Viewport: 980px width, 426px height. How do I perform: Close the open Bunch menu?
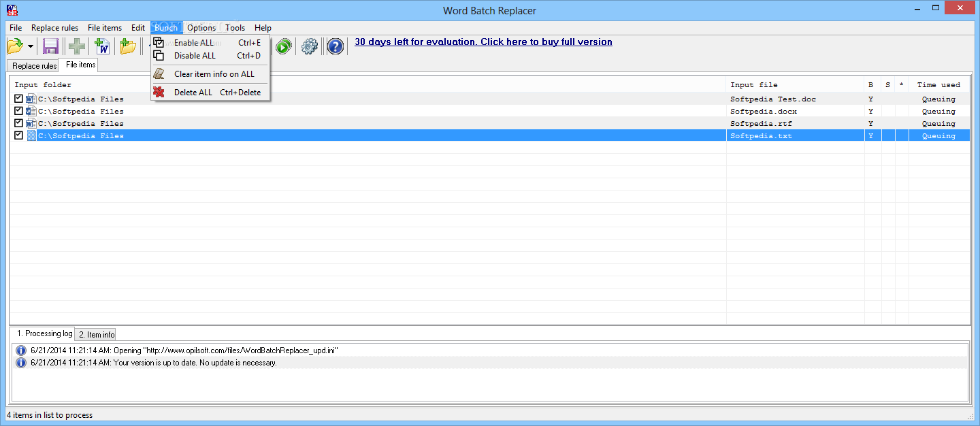click(166, 28)
